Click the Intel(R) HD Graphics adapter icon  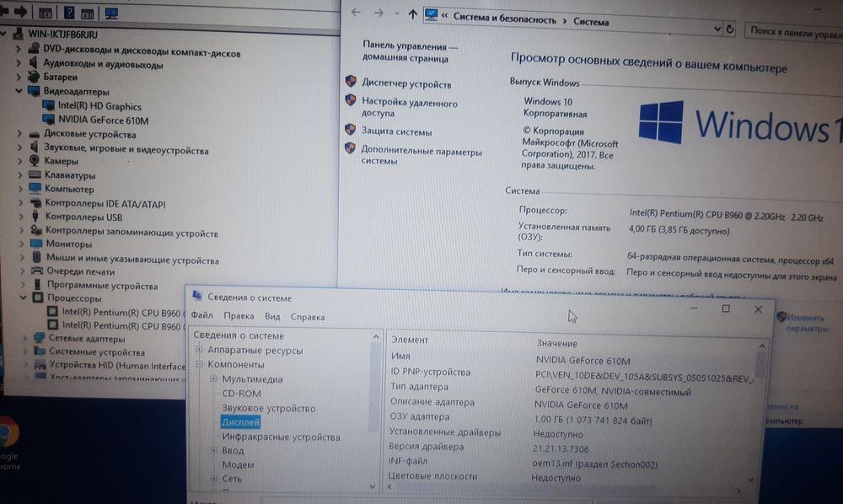point(48,106)
